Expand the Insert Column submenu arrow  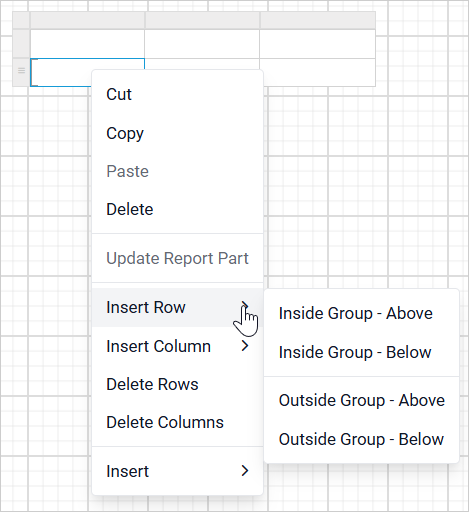click(x=245, y=346)
